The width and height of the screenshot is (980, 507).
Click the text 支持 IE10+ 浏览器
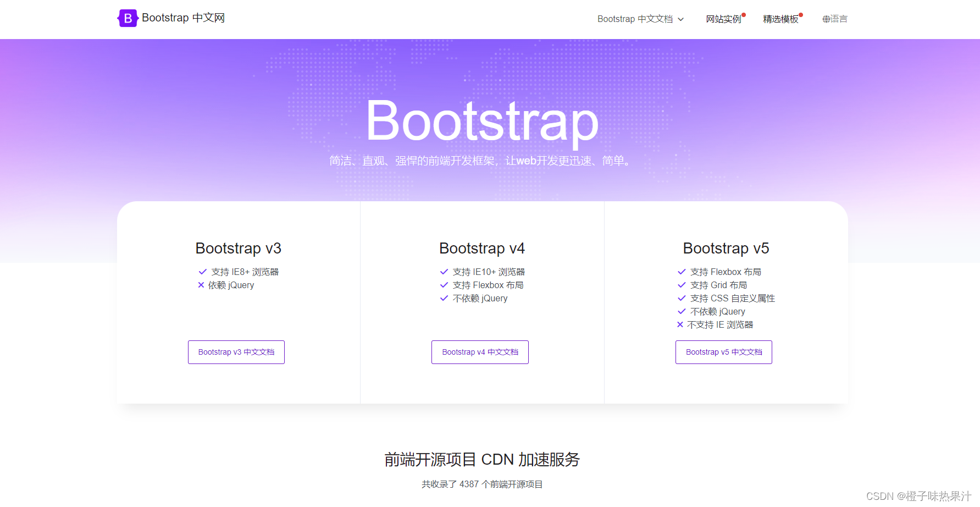[489, 272]
